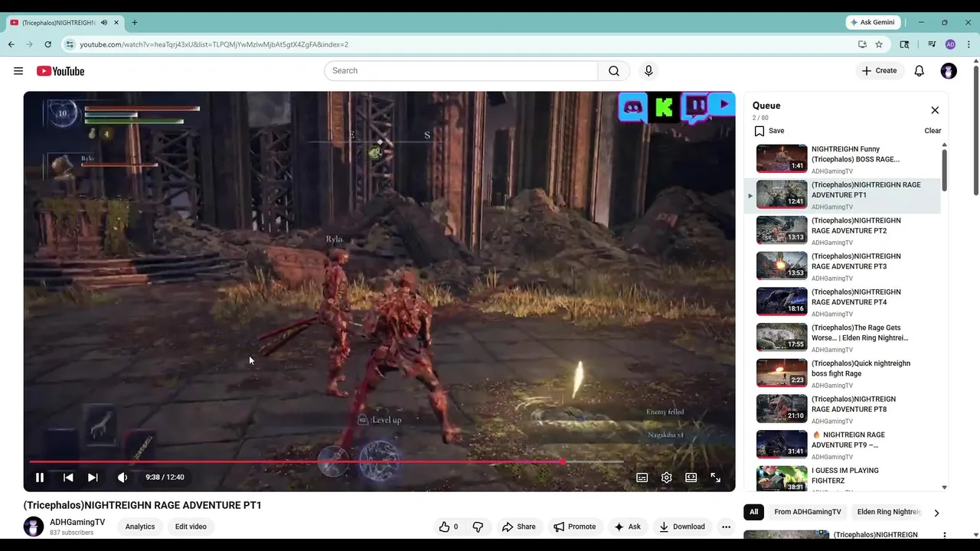The width and height of the screenshot is (980, 551).
Task: Play I GUESS IM PLAYING FIGHTERZ video
Action: 842,478
